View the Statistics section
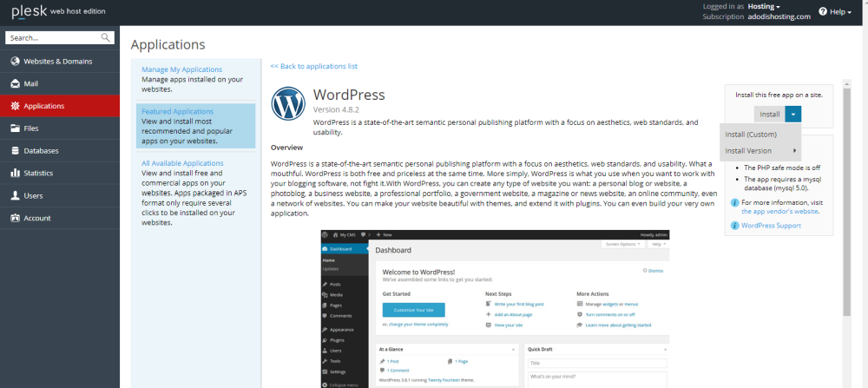 (60, 174)
